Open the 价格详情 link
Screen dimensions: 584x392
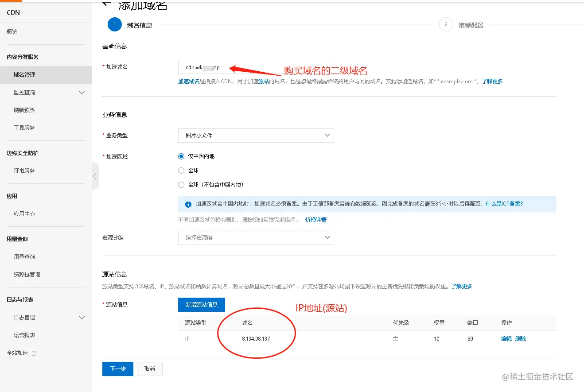tap(316, 220)
